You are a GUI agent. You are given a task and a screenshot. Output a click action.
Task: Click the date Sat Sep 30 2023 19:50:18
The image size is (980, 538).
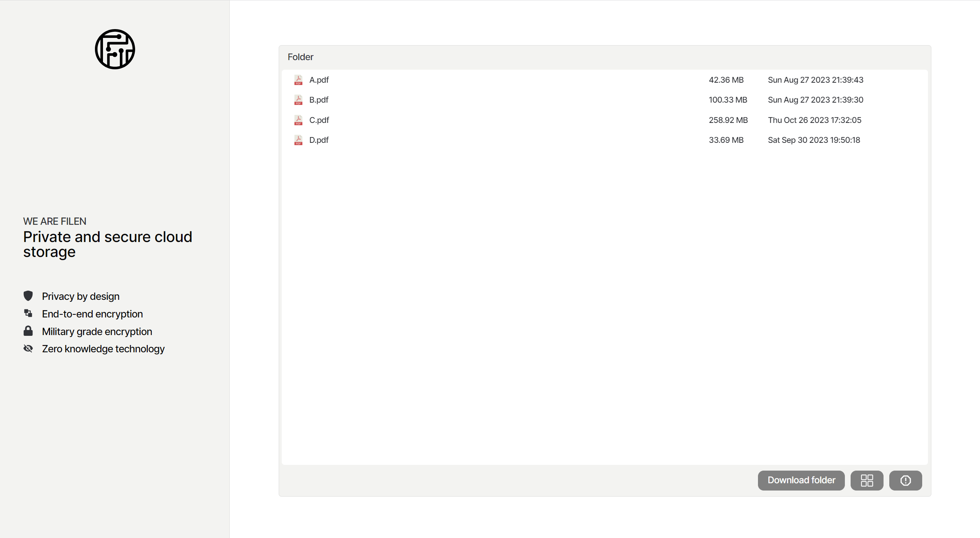(x=814, y=140)
